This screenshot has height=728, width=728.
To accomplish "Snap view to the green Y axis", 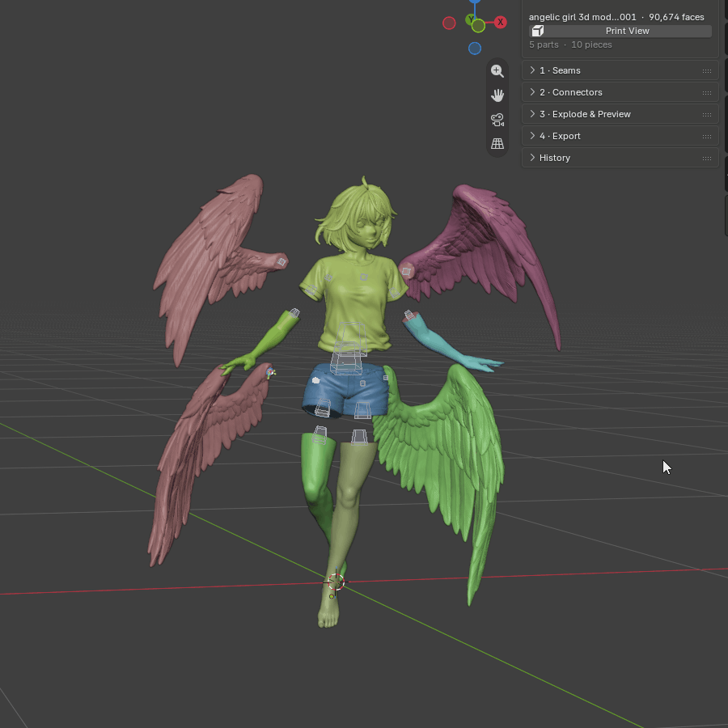I will (x=472, y=19).
